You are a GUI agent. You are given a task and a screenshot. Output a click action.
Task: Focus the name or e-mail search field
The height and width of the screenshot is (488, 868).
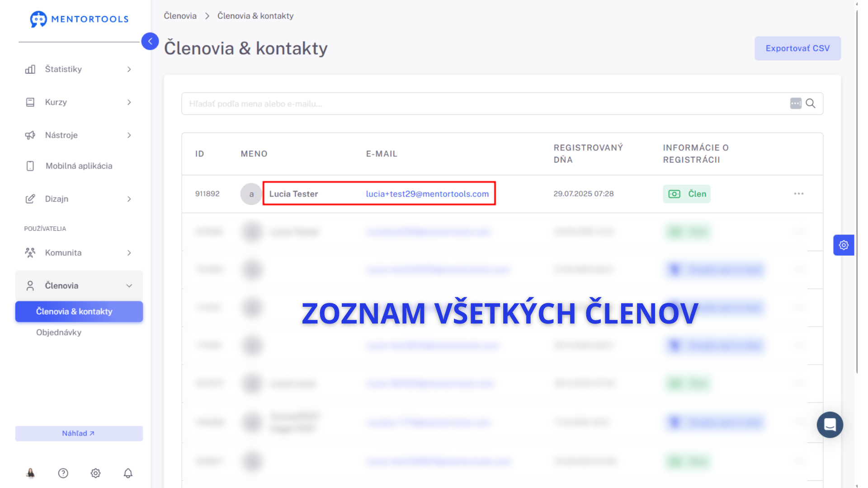pyautogui.click(x=484, y=104)
